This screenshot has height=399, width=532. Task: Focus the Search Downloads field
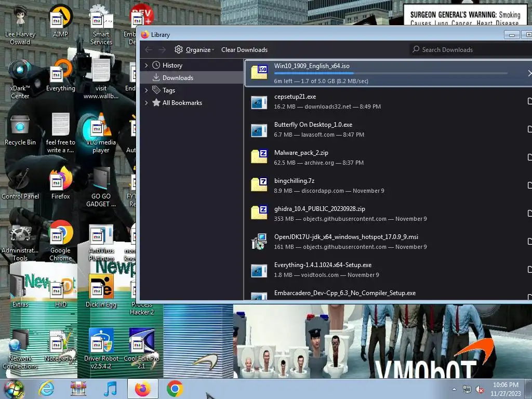click(471, 49)
